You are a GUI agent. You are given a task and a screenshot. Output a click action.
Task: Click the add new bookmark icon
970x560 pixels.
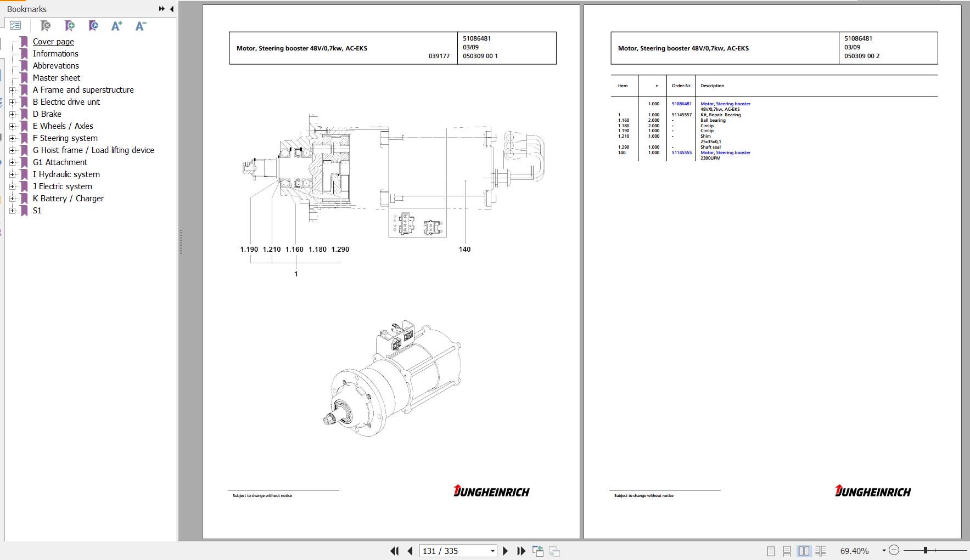[70, 26]
